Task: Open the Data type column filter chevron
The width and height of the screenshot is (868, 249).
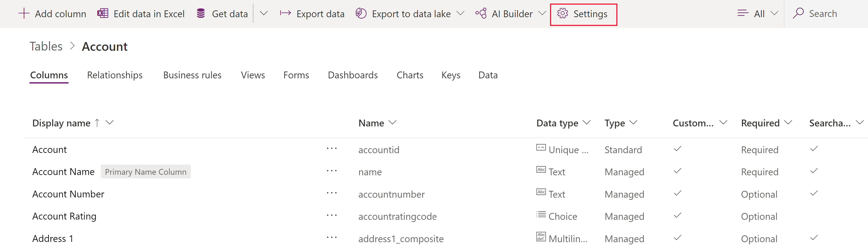Action: 587,123
